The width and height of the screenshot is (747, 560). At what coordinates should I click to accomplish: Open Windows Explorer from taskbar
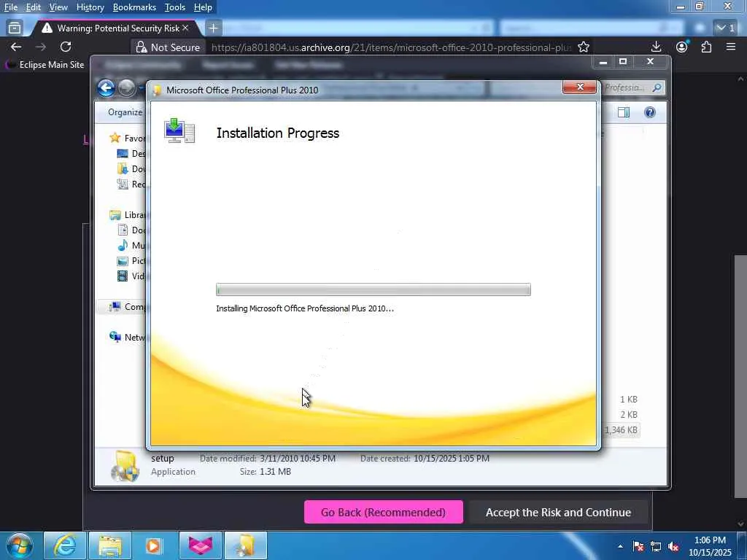pyautogui.click(x=110, y=545)
